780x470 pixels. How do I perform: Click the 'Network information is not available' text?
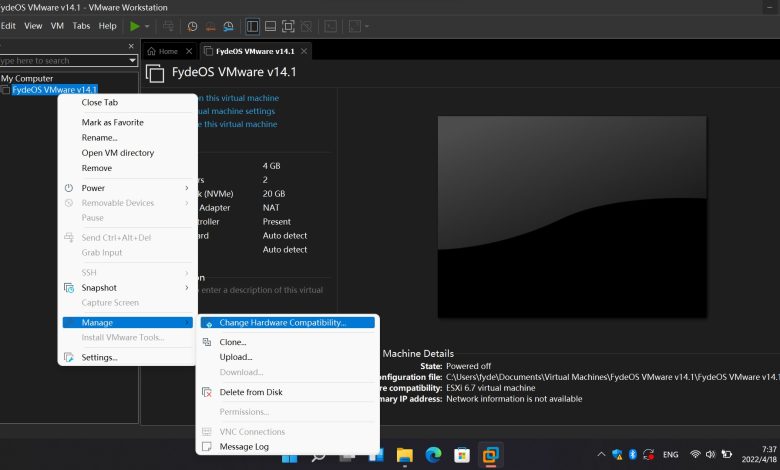(514, 399)
